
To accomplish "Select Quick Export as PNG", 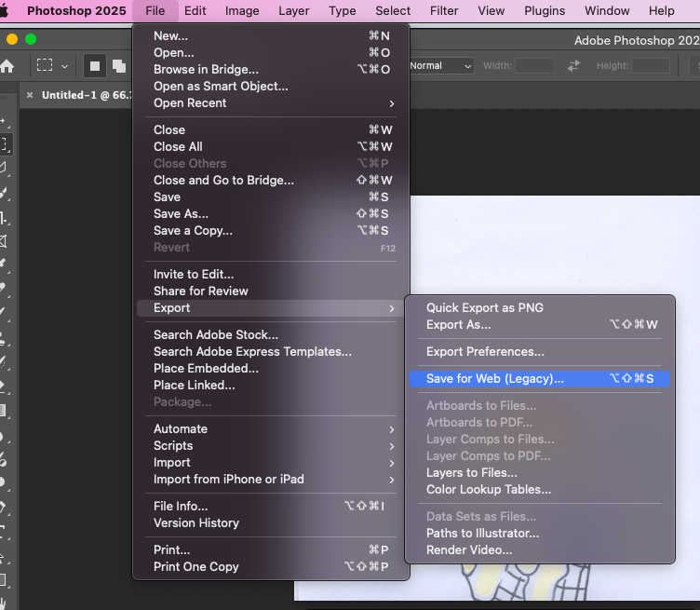I will click(484, 308).
